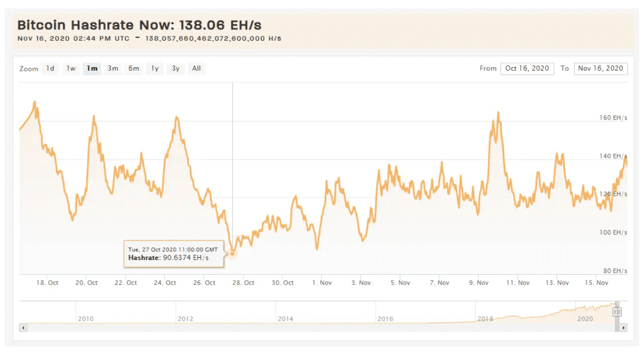The height and width of the screenshot is (356, 644).
Task: Click the active 1m zoom button
Action: [92, 69]
